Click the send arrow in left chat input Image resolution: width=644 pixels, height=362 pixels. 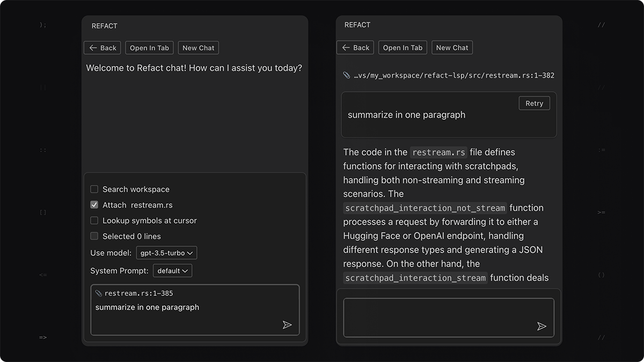pos(287,324)
